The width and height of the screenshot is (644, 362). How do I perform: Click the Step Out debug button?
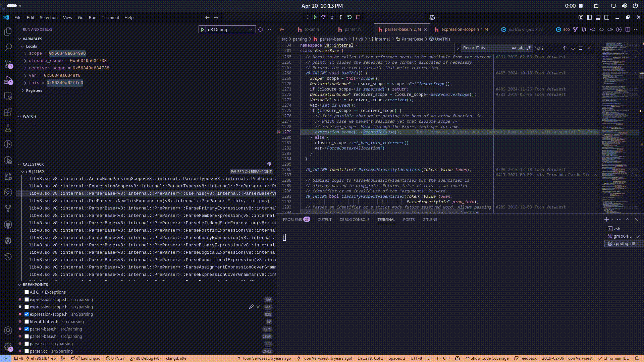(341, 17)
